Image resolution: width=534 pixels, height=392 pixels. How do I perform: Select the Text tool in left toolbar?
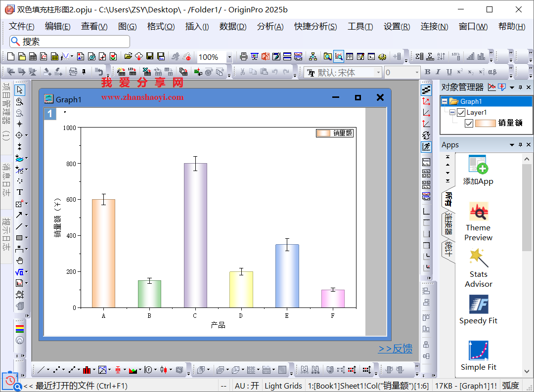click(x=20, y=192)
